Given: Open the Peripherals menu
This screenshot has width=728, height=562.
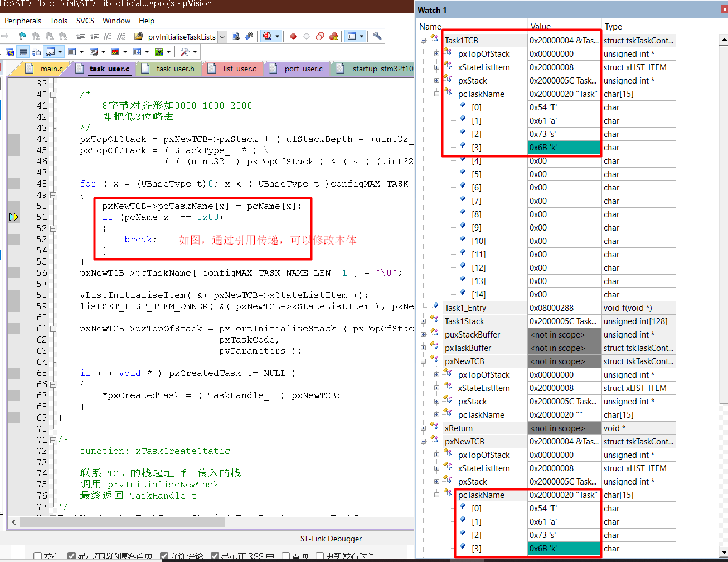Looking at the screenshot, I should [x=23, y=21].
